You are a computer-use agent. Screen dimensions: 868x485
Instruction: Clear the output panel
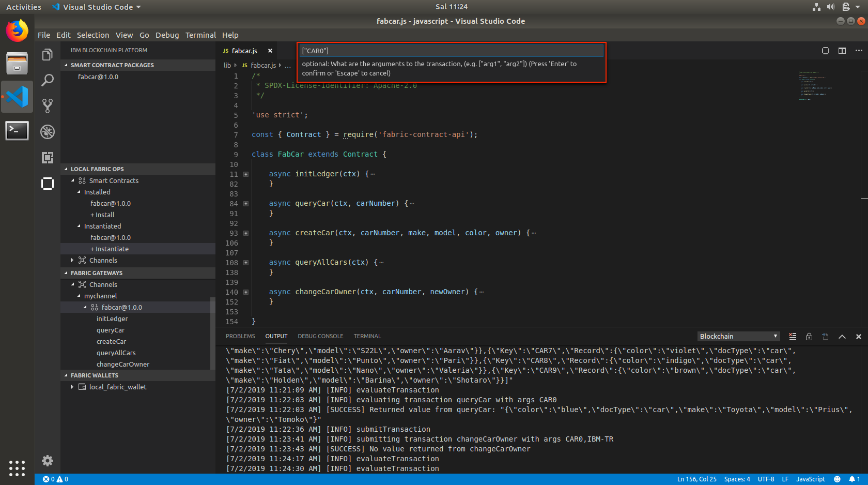pos(793,337)
